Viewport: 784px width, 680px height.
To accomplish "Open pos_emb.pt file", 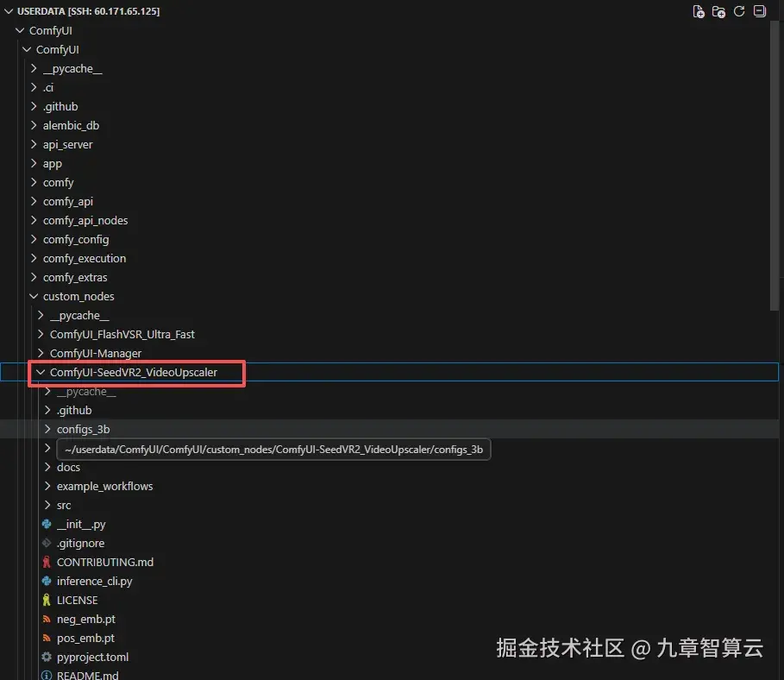I will (85, 638).
